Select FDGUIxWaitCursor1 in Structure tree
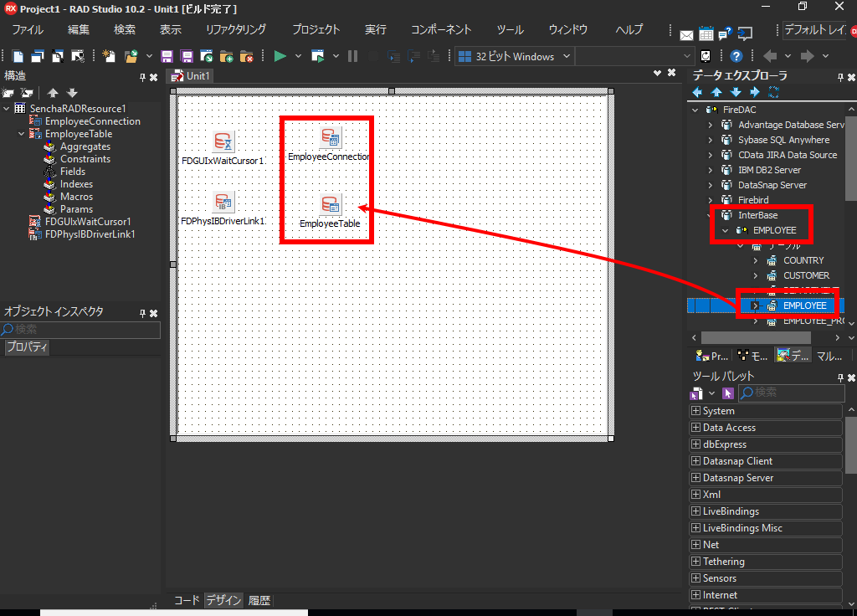 click(88, 222)
